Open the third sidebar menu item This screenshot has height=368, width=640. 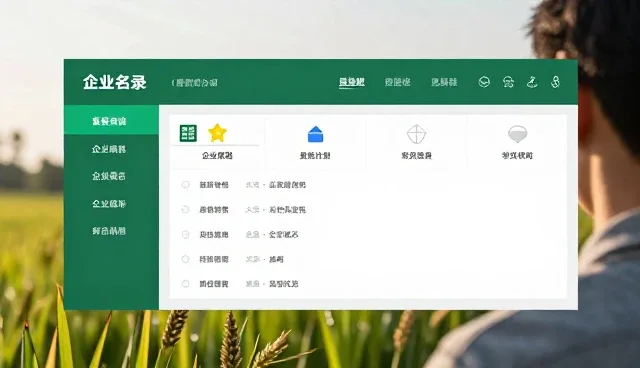coord(109,176)
